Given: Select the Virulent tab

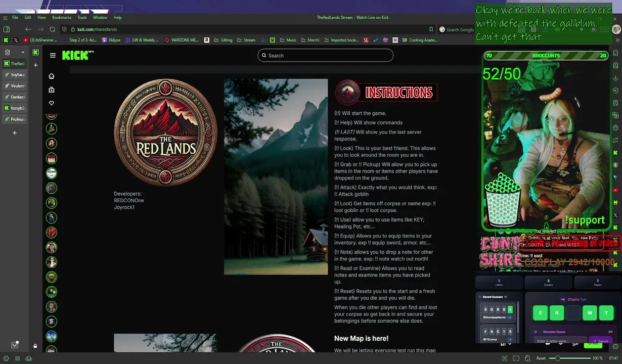Looking at the screenshot, I should coord(14,86).
